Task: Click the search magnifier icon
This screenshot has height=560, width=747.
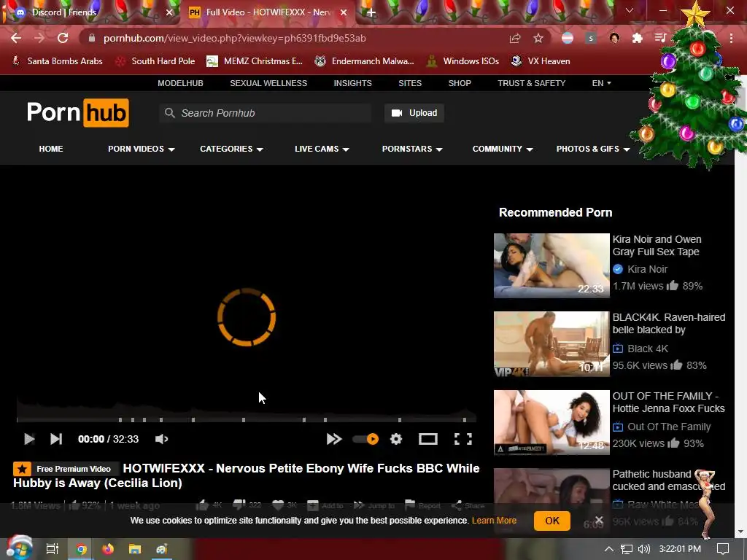Action: [169, 113]
